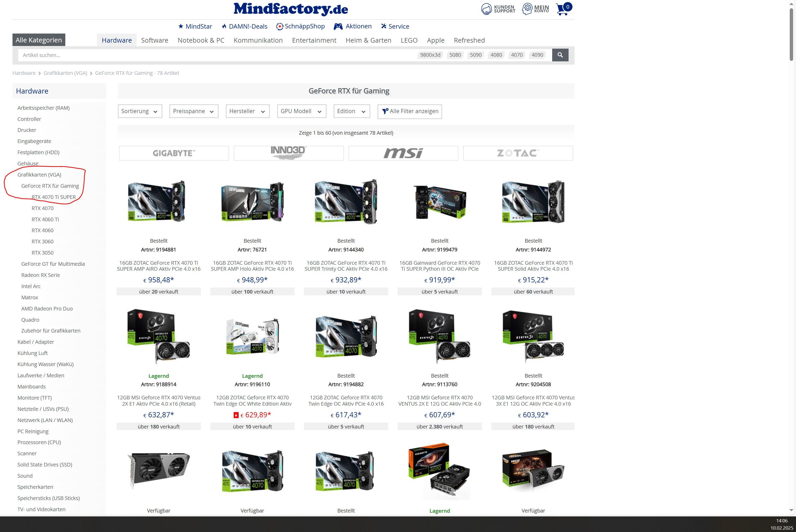This screenshot has height=532, width=796.
Task: Open SchnäppShop link
Action: (x=300, y=27)
